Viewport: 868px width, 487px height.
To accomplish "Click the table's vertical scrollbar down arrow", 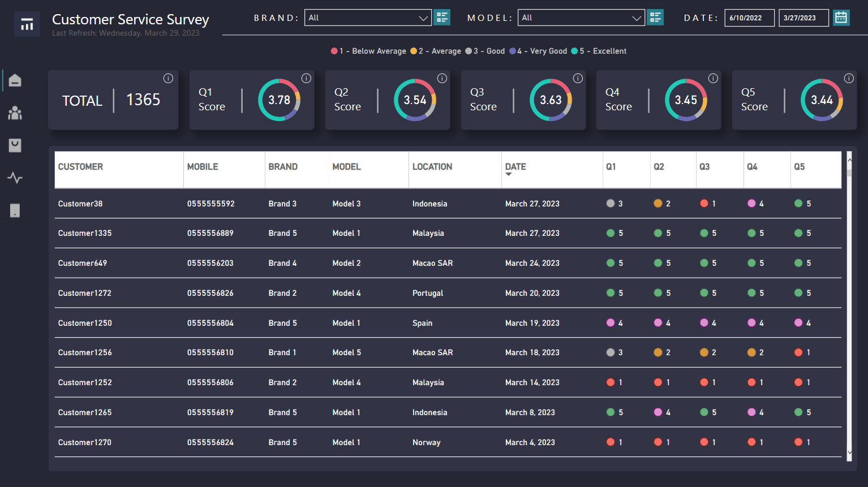I will (x=849, y=452).
